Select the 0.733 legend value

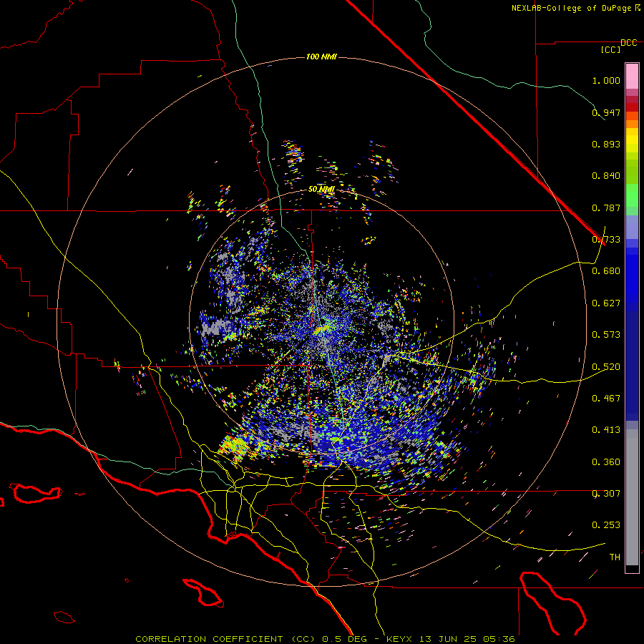click(x=606, y=240)
